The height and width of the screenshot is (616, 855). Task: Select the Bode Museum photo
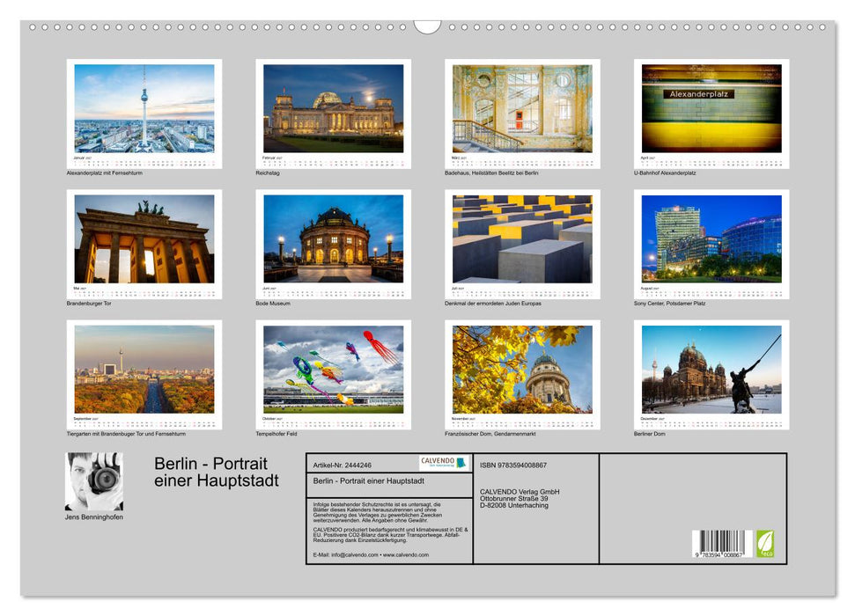(x=333, y=238)
